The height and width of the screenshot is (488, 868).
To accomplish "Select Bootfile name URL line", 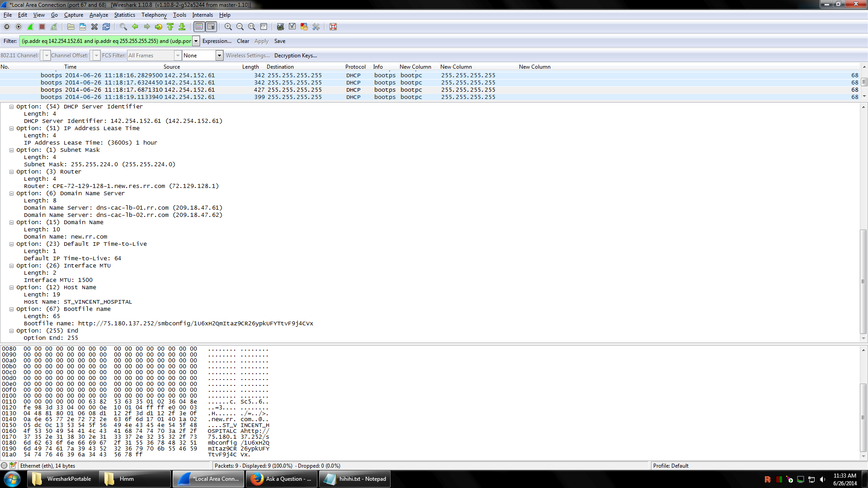I will pos(169,324).
